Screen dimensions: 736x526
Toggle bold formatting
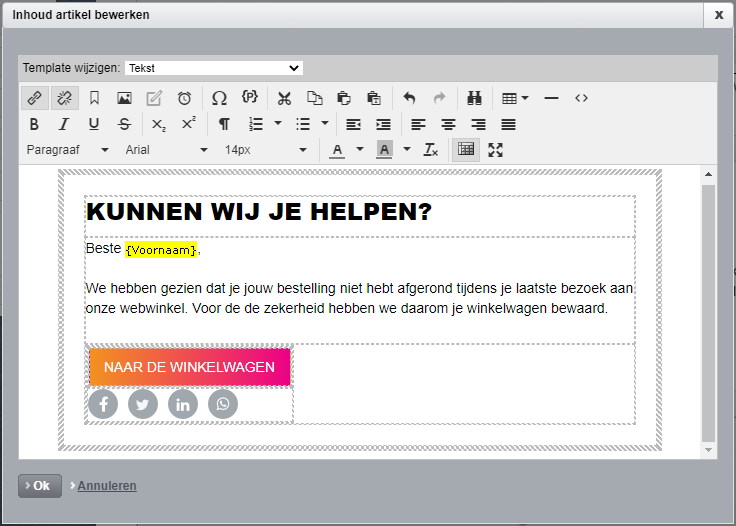pos(34,124)
